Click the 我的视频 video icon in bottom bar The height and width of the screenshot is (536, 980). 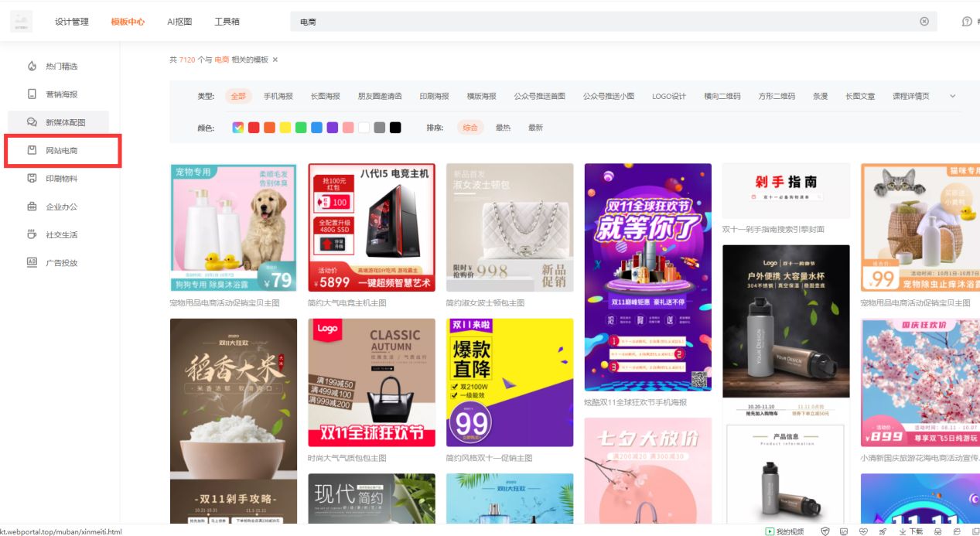768,531
